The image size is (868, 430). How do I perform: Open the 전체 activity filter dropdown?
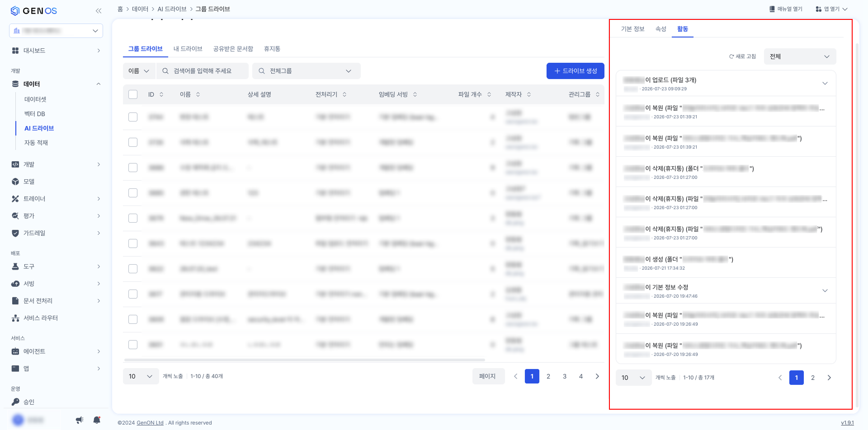(800, 56)
